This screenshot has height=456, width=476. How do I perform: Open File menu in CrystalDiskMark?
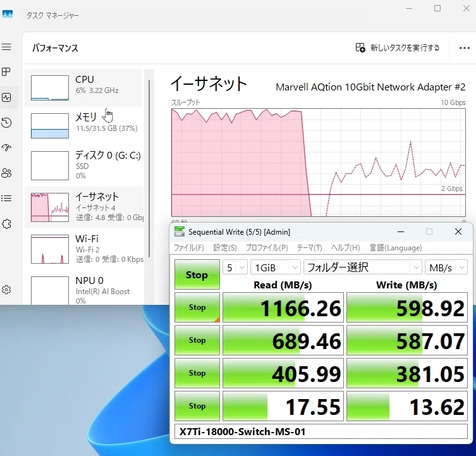point(188,248)
